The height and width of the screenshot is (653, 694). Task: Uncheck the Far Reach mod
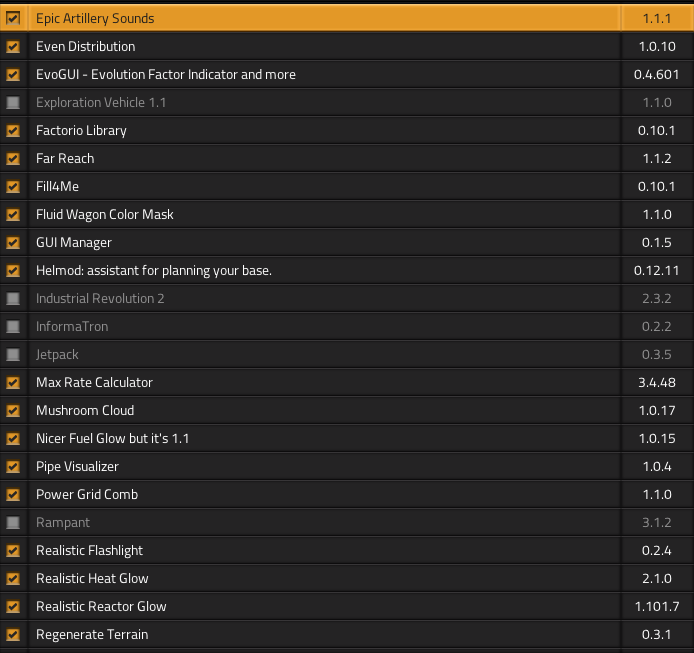pyautogui.click(x=13, y=158)
